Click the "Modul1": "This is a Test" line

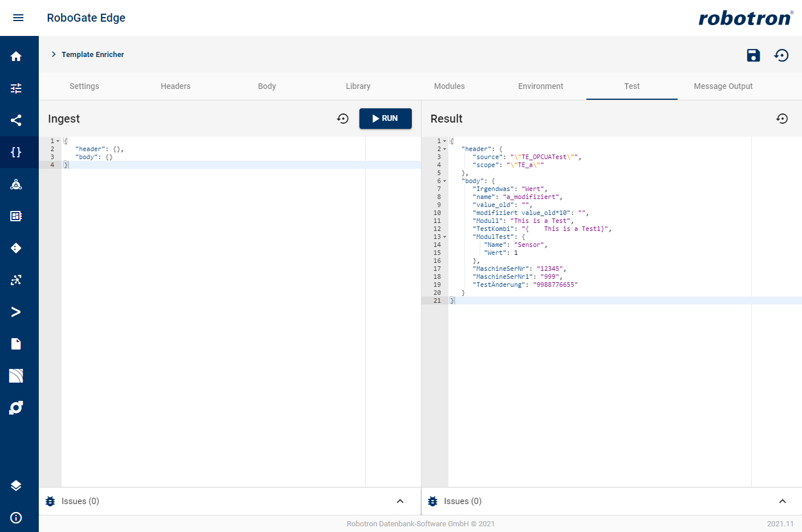coord(523,221)
